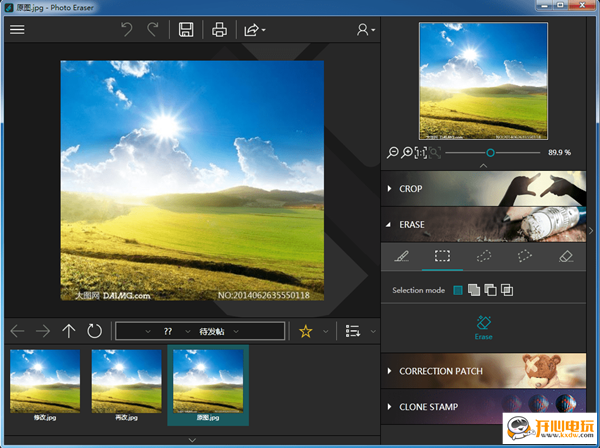Collapse the right panel with side arrow
Screen dimensions: 600x448
[x=591, y=231]
